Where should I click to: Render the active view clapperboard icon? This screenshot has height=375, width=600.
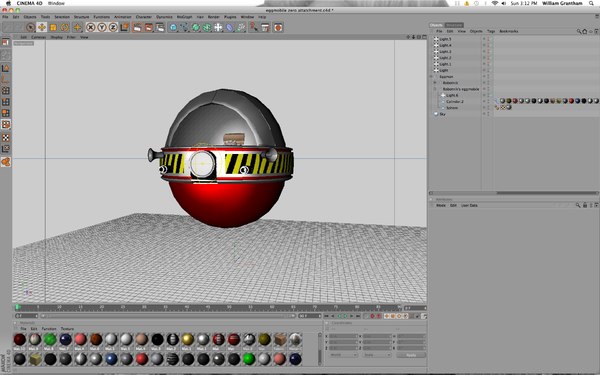137,27
